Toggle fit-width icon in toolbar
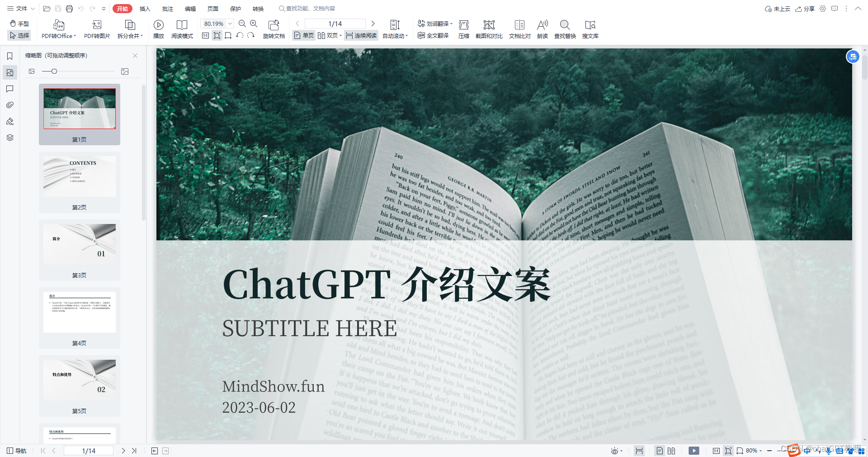Screen dimensions: 868x457 coord(228,35)
